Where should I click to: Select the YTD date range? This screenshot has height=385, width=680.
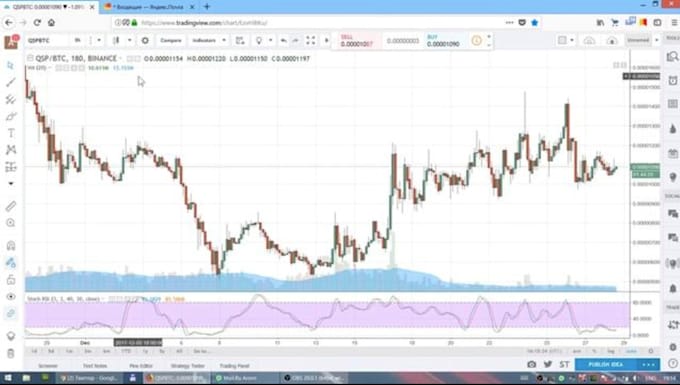tap(126, 351)
